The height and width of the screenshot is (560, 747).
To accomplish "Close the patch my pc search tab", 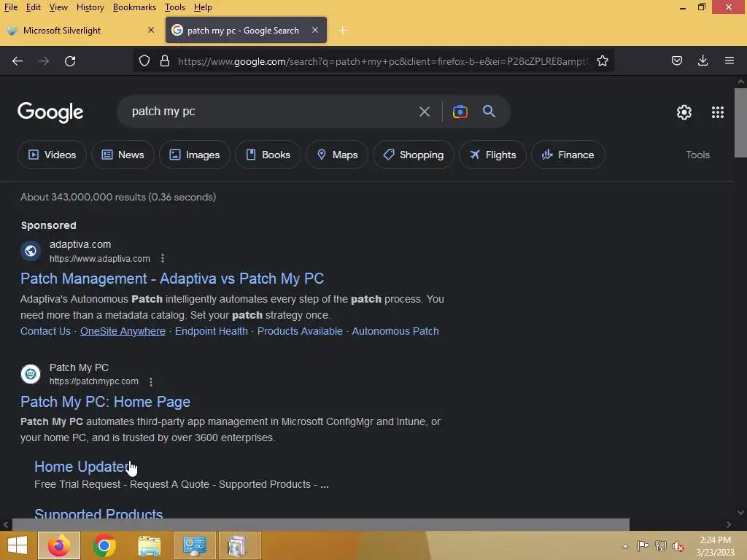I will 315,30.
